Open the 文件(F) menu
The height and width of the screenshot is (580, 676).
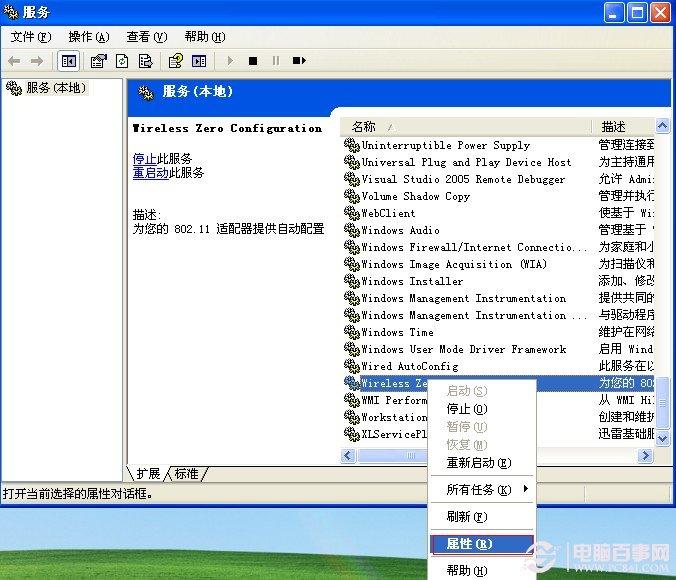tap(31, 37)
